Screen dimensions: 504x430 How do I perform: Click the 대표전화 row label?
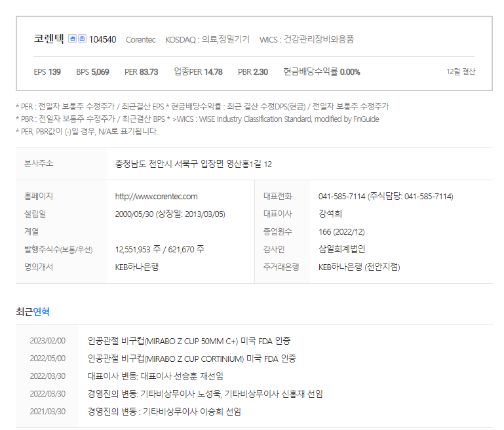(278, 196)
